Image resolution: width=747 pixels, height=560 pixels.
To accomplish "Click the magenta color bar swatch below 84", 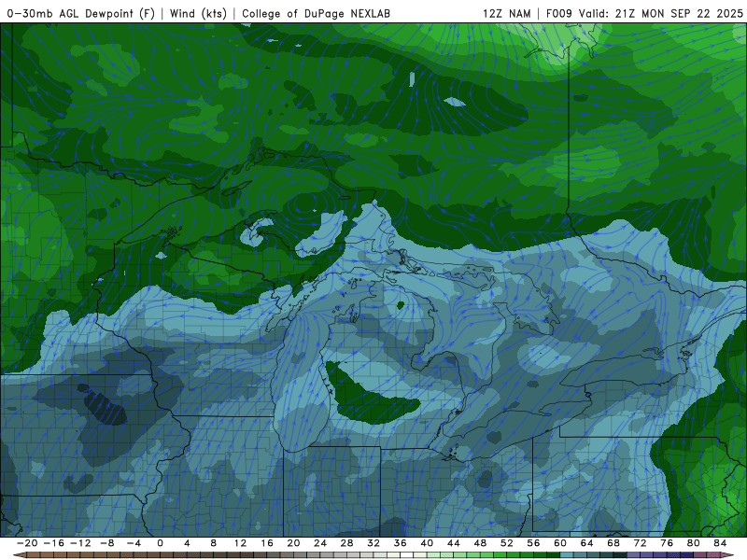I will coord(714,555).
